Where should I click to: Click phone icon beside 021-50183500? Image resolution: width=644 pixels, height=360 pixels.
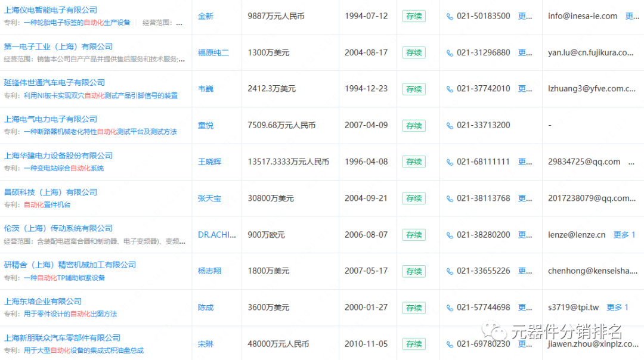coord(450,17)
